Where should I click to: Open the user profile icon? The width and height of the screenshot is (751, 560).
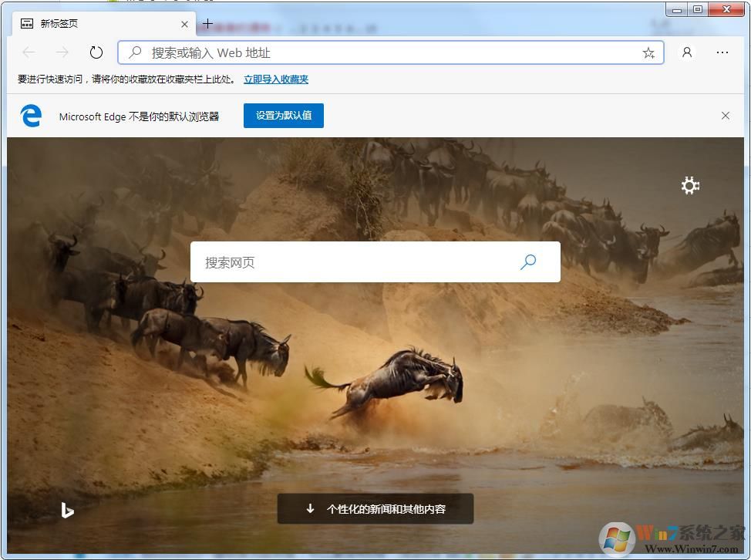click(x=686, y=52)
